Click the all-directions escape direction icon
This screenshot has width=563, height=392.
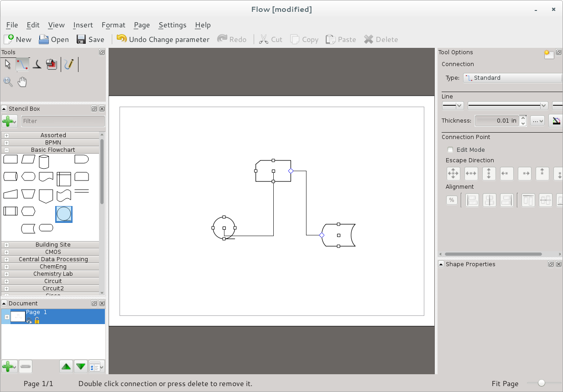[453, 173]
